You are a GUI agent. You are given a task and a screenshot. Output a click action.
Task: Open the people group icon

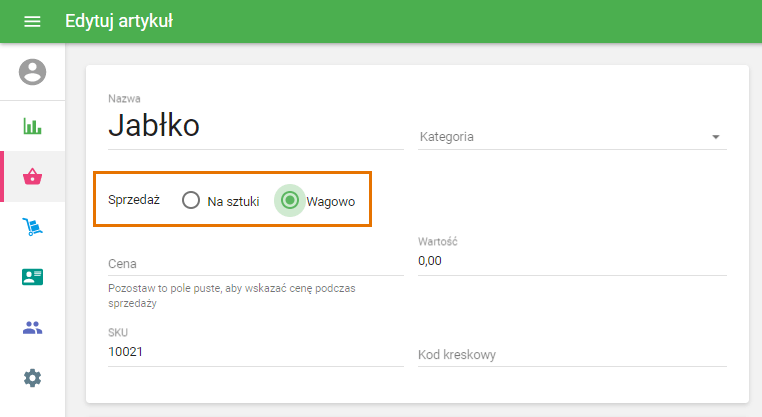(33, 328)
